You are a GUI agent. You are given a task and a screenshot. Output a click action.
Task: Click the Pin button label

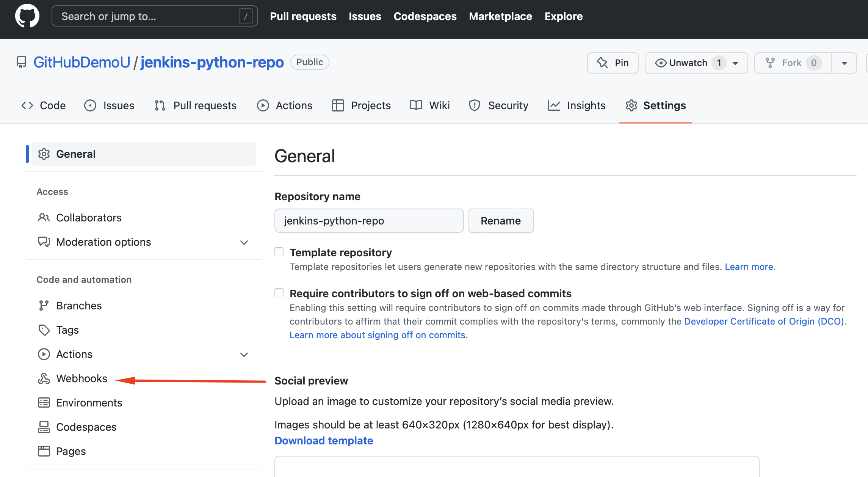point(622,63)
